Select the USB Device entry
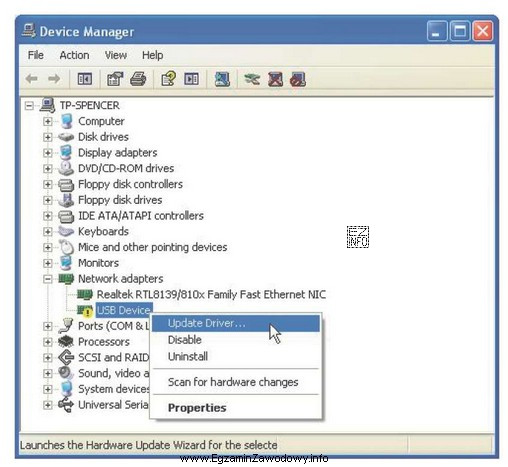This screenshot has height=467, width=508. tap(124, 310)
